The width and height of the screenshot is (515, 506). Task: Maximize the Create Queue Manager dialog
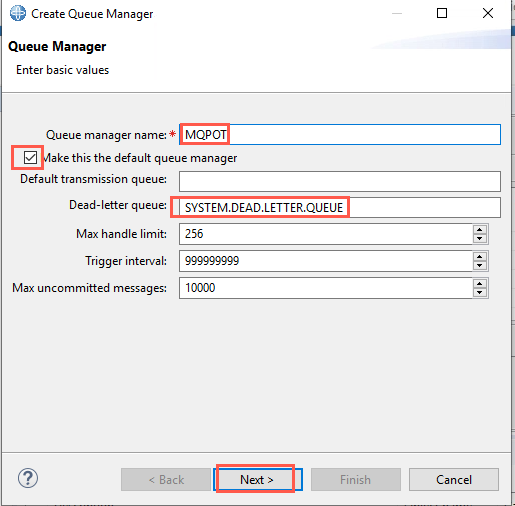(442, 13)
